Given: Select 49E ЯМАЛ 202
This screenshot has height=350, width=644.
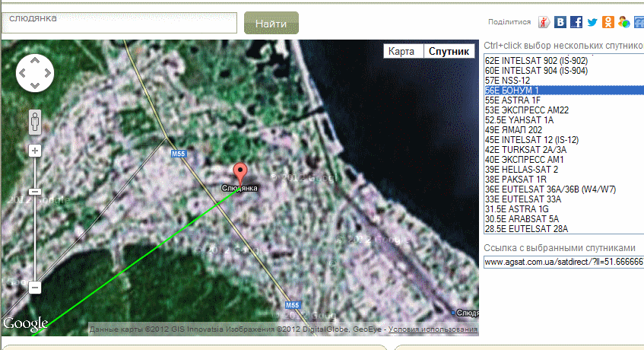Looking at the screenshot, I should [563, 130].
